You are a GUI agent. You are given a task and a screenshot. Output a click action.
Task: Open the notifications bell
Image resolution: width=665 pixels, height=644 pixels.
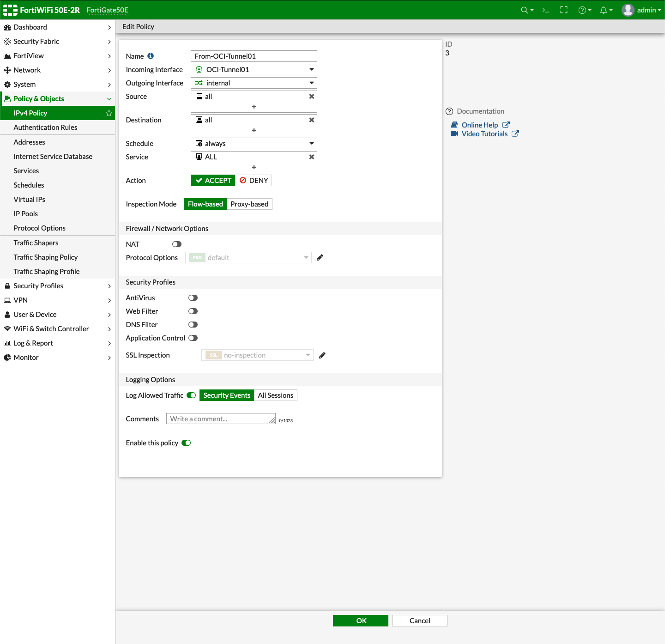pos(606,10)
